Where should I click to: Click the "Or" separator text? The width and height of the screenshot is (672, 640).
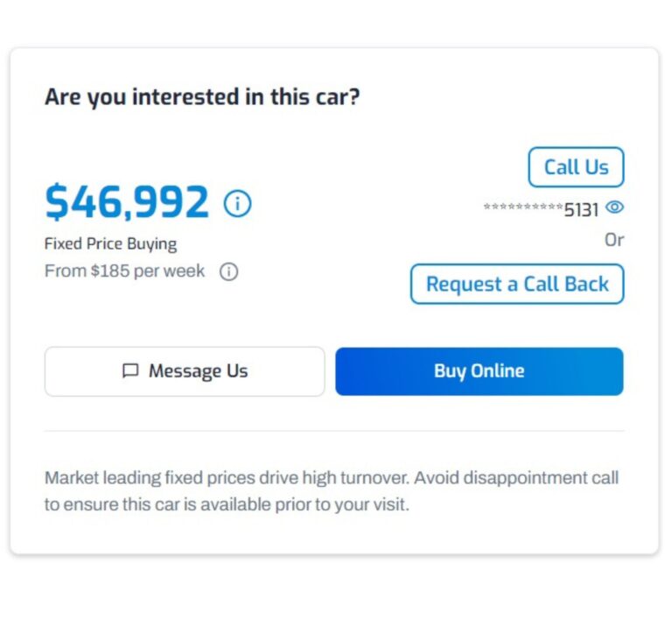[x=614, y=240]
